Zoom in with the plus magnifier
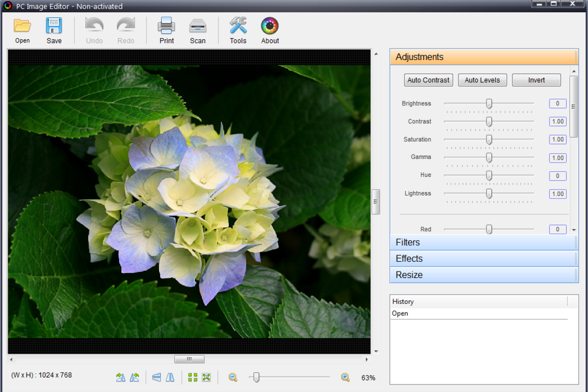 (x=345, y=378)
